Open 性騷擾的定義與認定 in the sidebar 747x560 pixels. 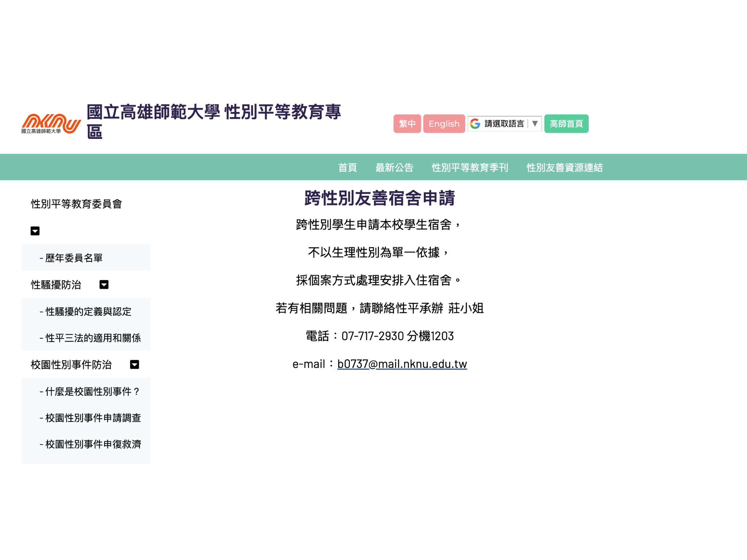tap(86, 311)
